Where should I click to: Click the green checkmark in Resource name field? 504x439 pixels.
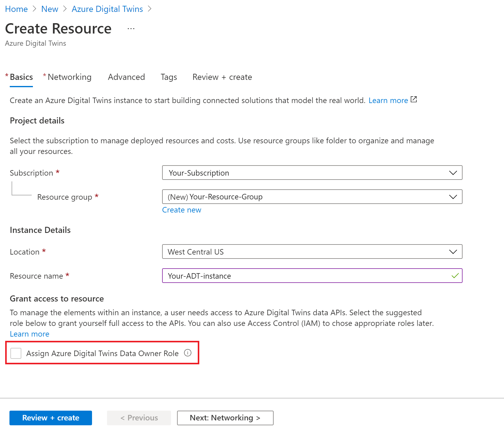point(455,276)
